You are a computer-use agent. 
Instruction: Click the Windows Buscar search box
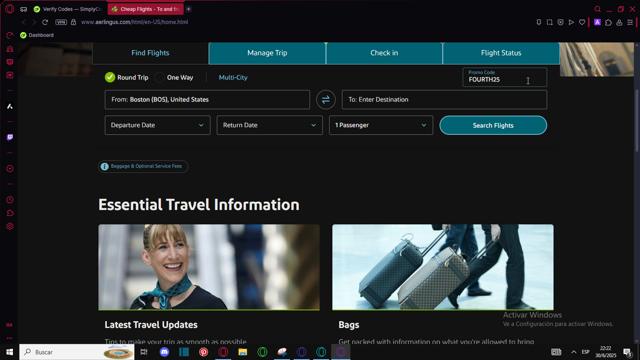pos(77,352)
